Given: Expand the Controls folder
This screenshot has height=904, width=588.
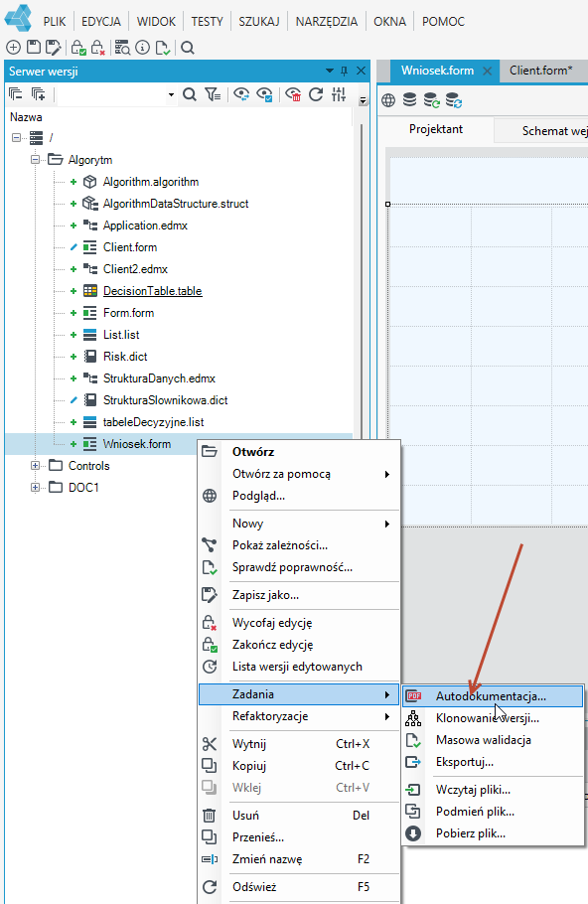Looking at the screenshot, I should [35, 465].
